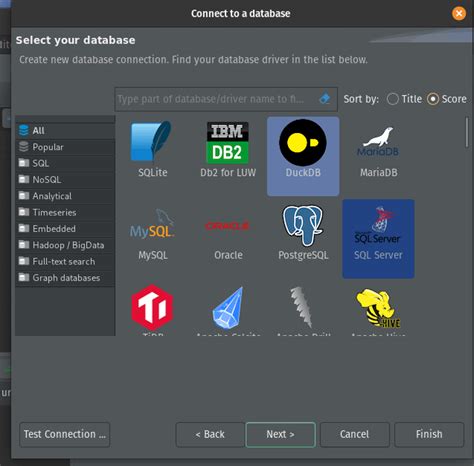This screenshot has width=474, height=466.
Task: Select the Embedded category
Action: (65, 228)
